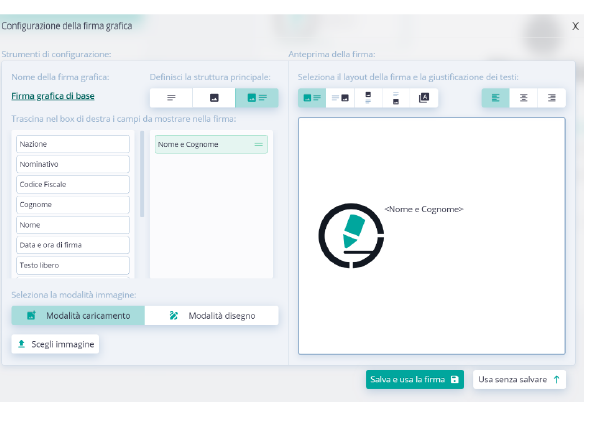Image resolution: width=595 pixels, height=430 pixels.
Task: Select text-only structure icon
Action: 171,98
